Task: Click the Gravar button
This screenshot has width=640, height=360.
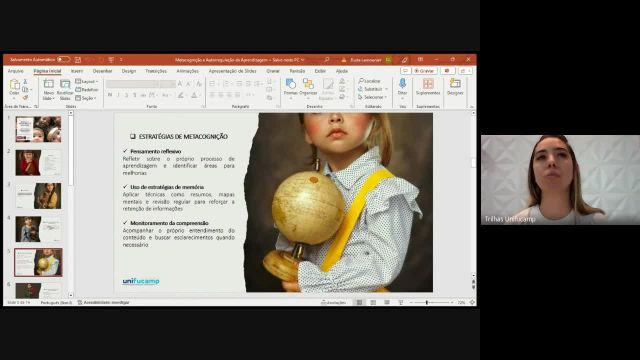Action: pos(424,71)
